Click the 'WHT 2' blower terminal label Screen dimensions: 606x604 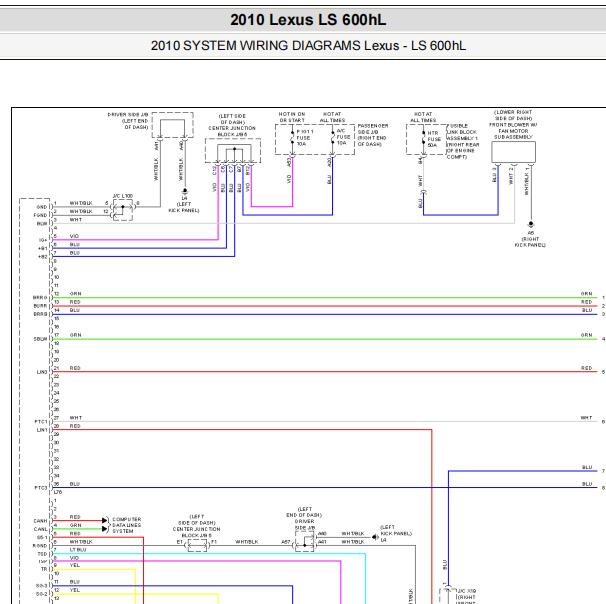511,176
